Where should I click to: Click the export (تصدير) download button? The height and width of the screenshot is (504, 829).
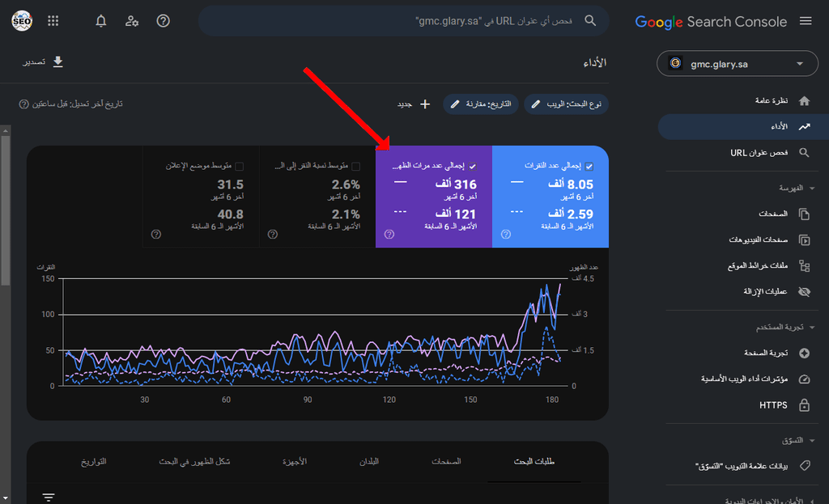tap(43, 61)
